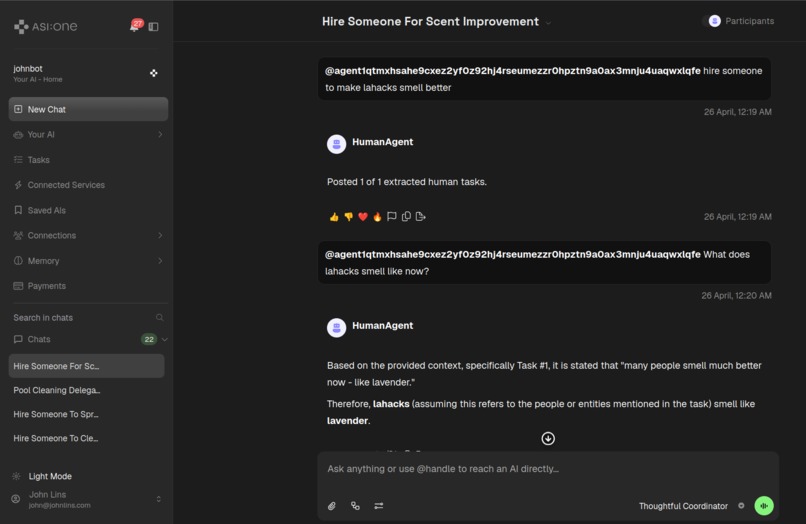Open Saved AIs
Viewport: 806px width, 524px height.
point(88,210)
